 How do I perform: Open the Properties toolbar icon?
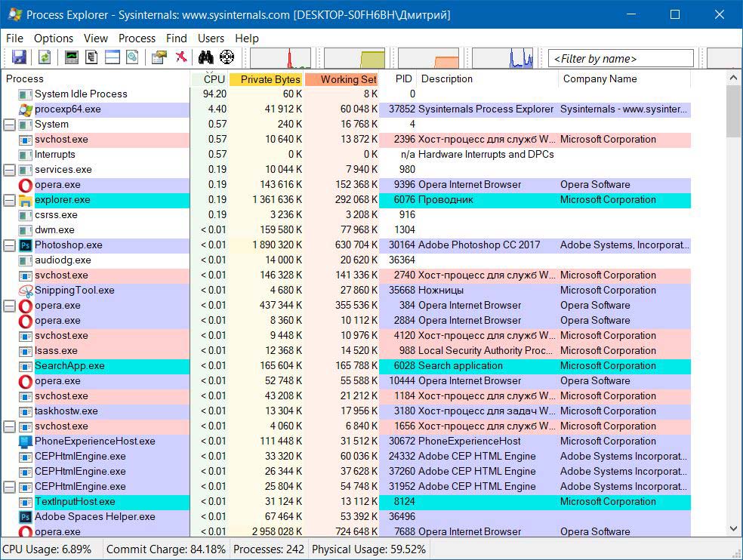coord(159,57)
